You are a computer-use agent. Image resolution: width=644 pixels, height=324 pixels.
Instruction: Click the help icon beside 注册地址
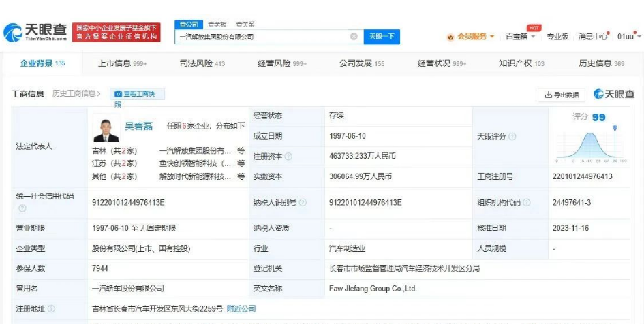[x=51, y=309]
